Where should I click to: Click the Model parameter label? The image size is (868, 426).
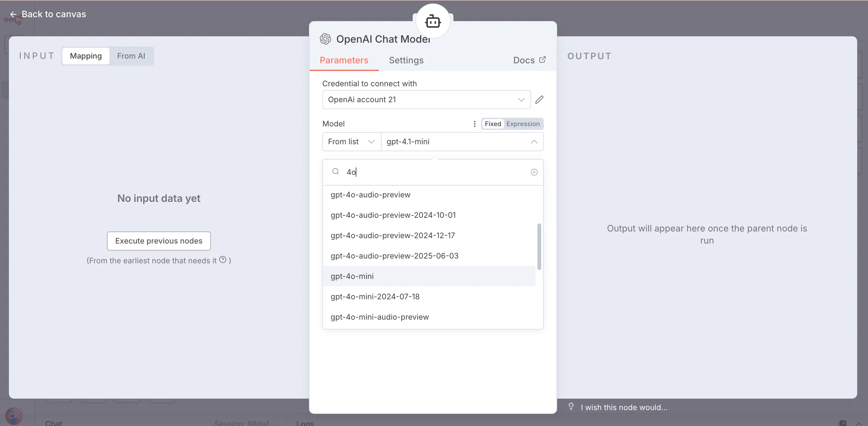tap(333, 124)
